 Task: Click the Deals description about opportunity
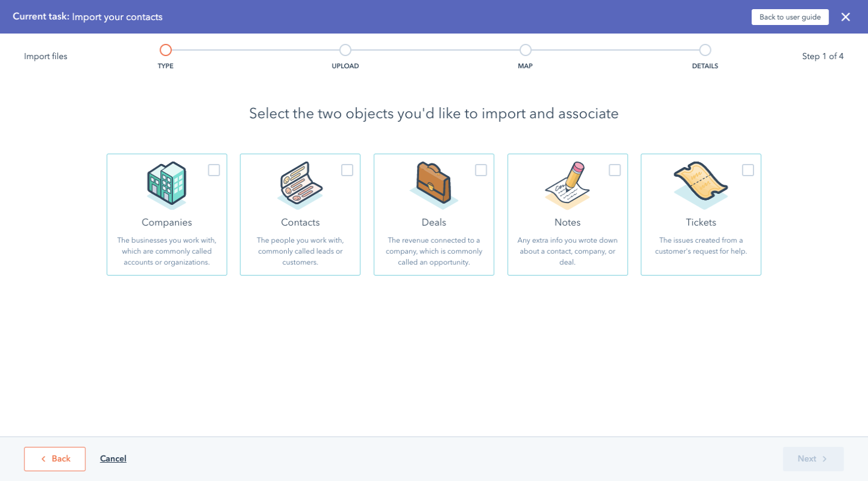tap(434, 251)
